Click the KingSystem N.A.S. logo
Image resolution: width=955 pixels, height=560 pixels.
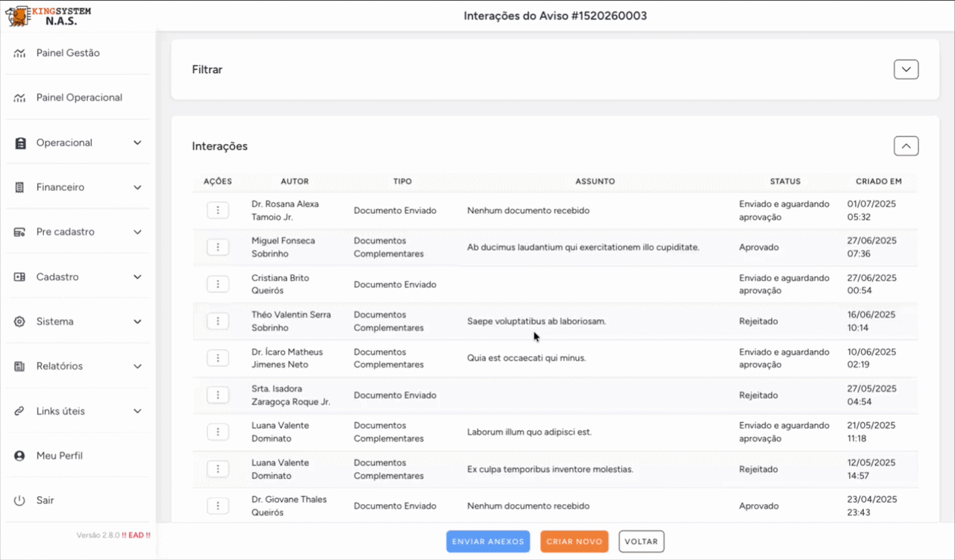click(x=48, y=16)
